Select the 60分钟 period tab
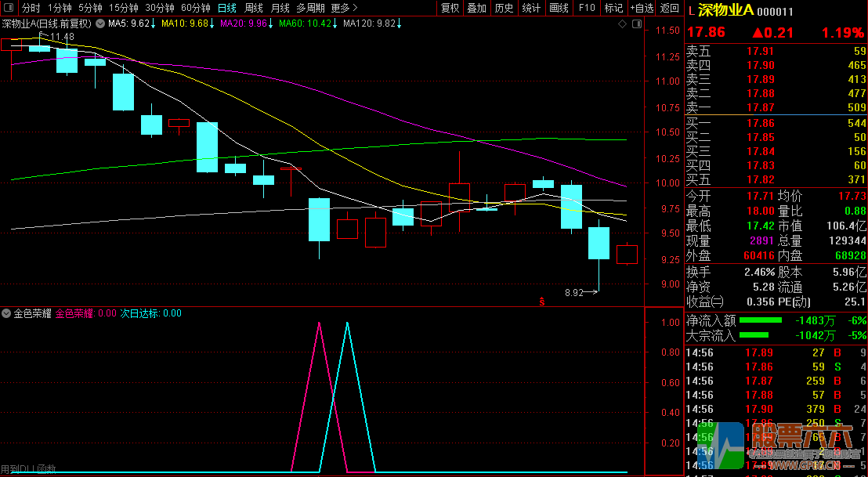 (195, 8)
